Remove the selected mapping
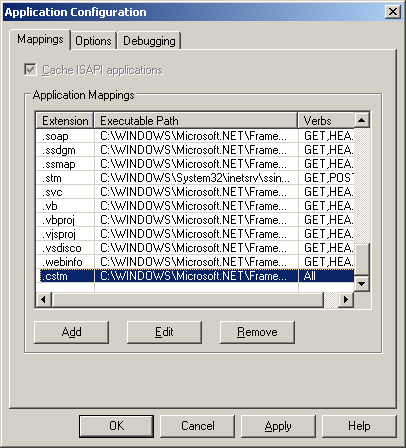This screenshot has width=406, height=448. (257, 332)
